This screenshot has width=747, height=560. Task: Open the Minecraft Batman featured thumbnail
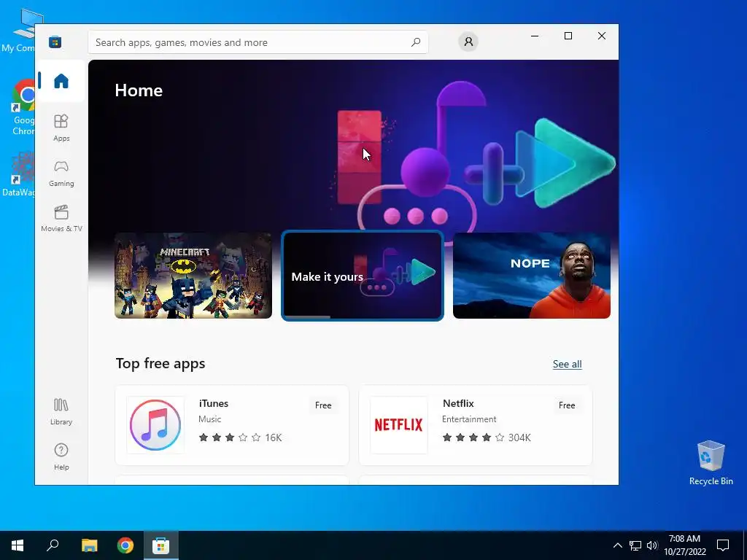[x=193, y=275]
